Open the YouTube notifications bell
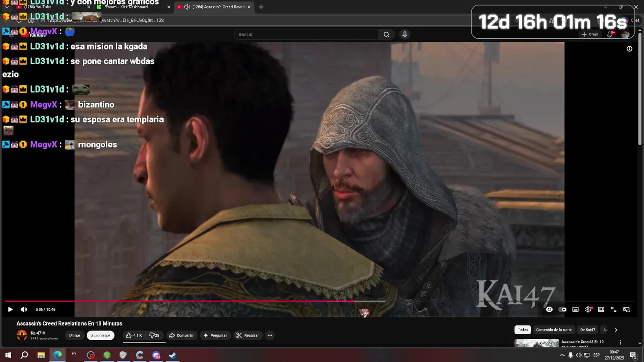 pyautogui.click(x=610, y=34)
